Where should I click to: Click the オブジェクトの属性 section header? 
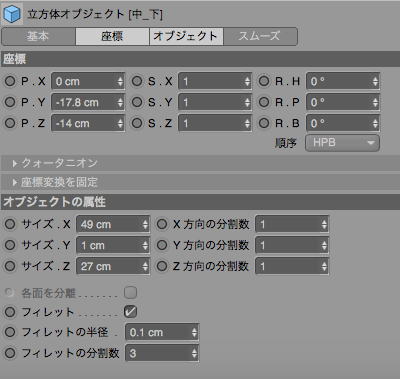[200, 202]
